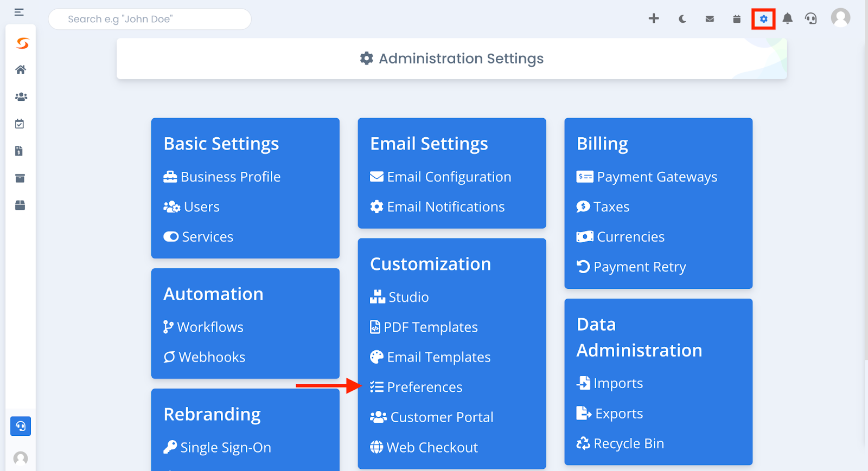Image resolution: width=868 pixels, height=471 pixels.
Task: Click the search field
Action: (150, 19)
